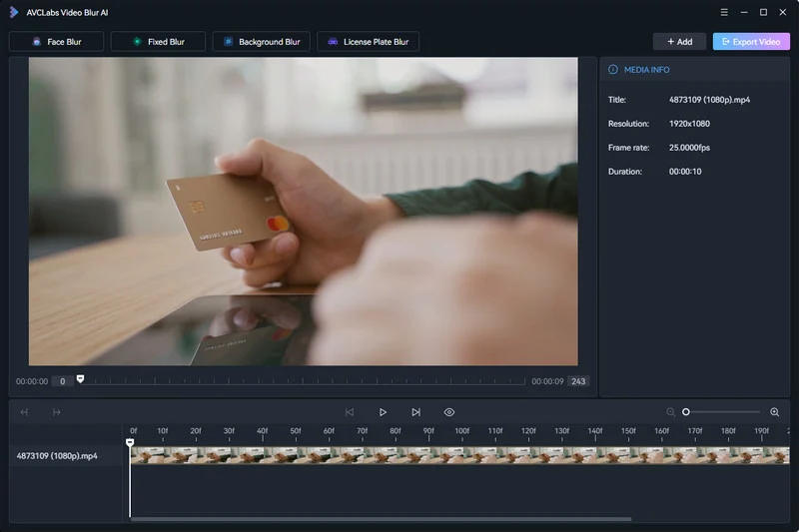Click the preview scrubber playhead marker
This screenshot has height=532, width=799.
(80, 378)
